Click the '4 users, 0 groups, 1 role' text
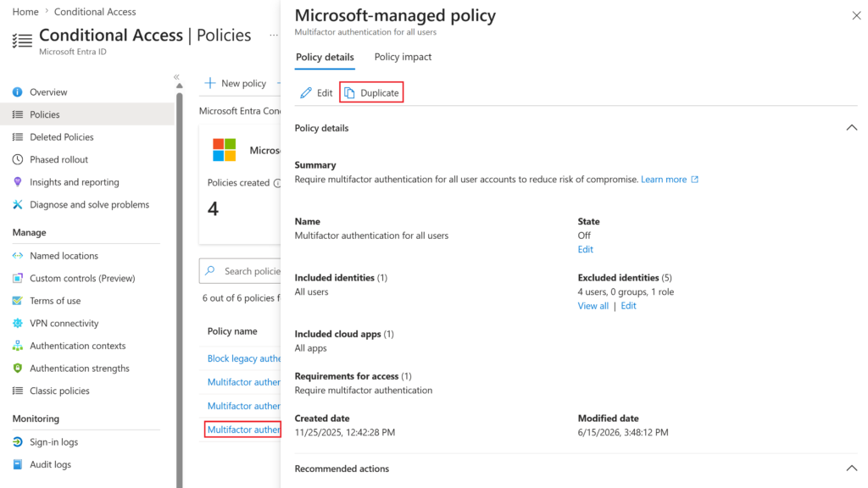 pyautogui.click(x=626, y=291)
